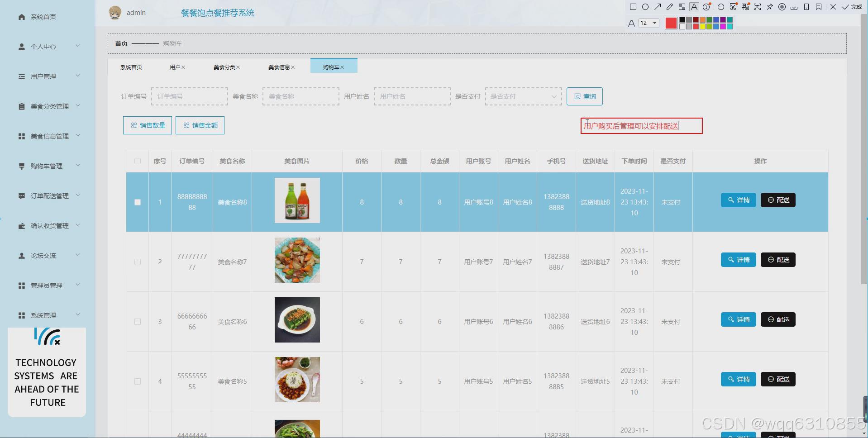Click the 销售金额 button
Screen dimensions: 868x438
[200, 125]
